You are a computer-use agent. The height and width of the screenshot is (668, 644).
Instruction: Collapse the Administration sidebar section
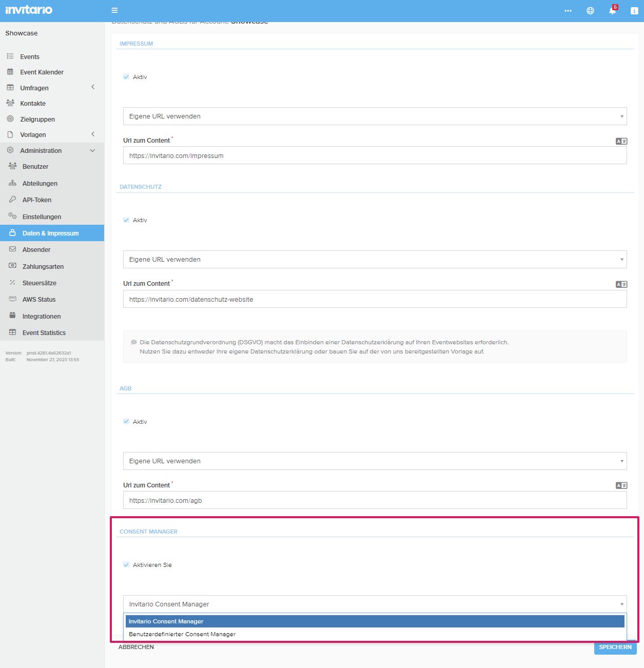(x=92, y=150)
